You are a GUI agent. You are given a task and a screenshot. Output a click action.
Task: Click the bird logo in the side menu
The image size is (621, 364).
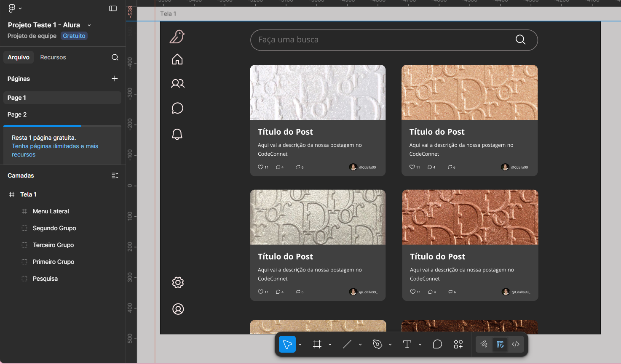tap(177, 37)
